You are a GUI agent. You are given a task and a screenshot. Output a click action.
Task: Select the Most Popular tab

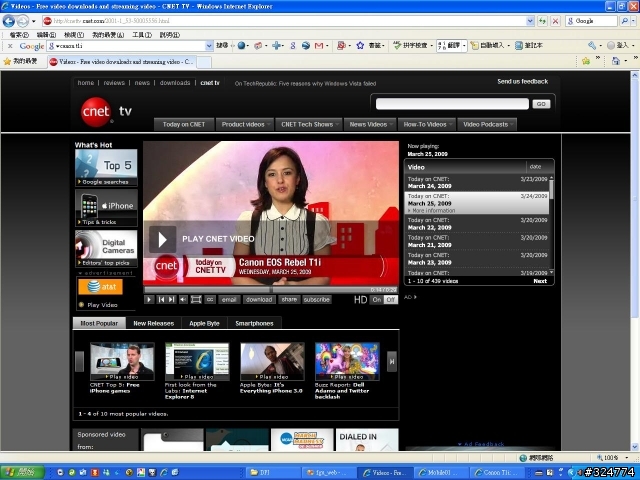[99, 323]
